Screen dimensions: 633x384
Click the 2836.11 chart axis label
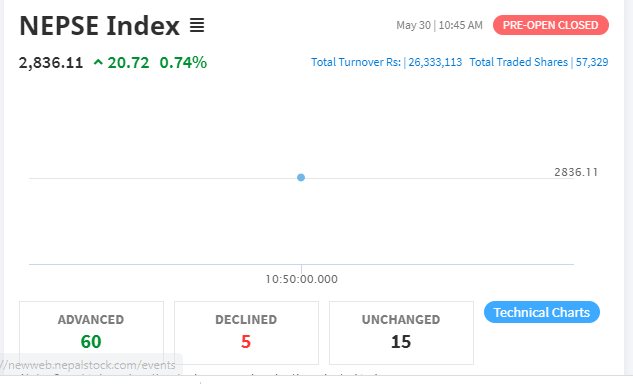[576, 172]
